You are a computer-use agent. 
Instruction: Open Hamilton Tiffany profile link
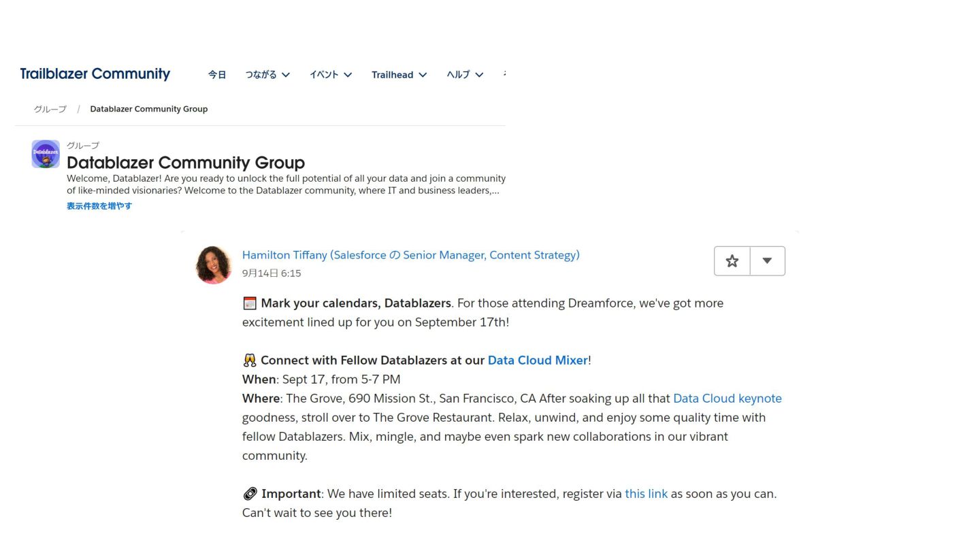click(411, 255)
